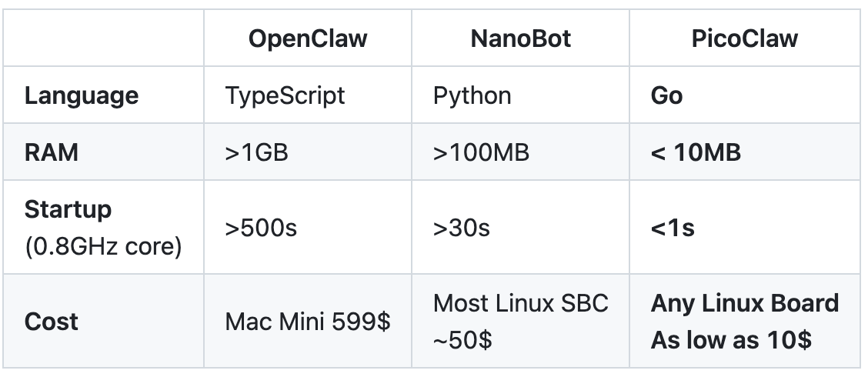Select the >100MB RAM cell
Viewport: 868px width, 377px height.
tap(481, 152)
